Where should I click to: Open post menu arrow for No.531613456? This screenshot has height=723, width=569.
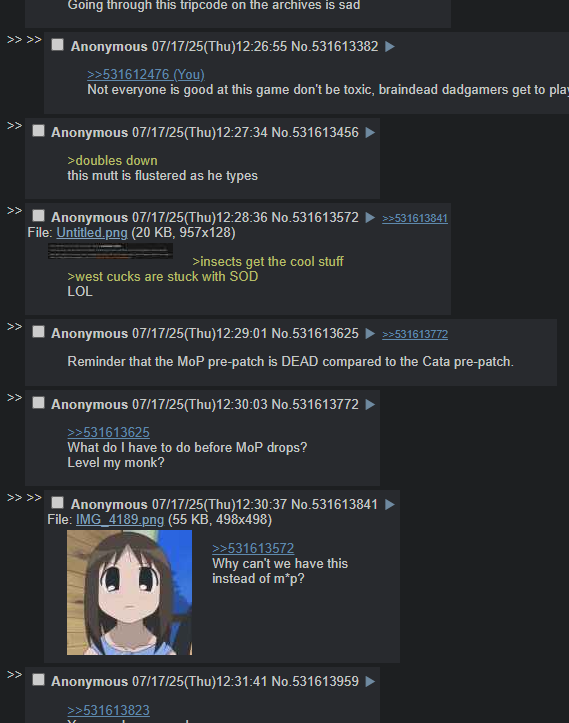click(x=370, y=133)
